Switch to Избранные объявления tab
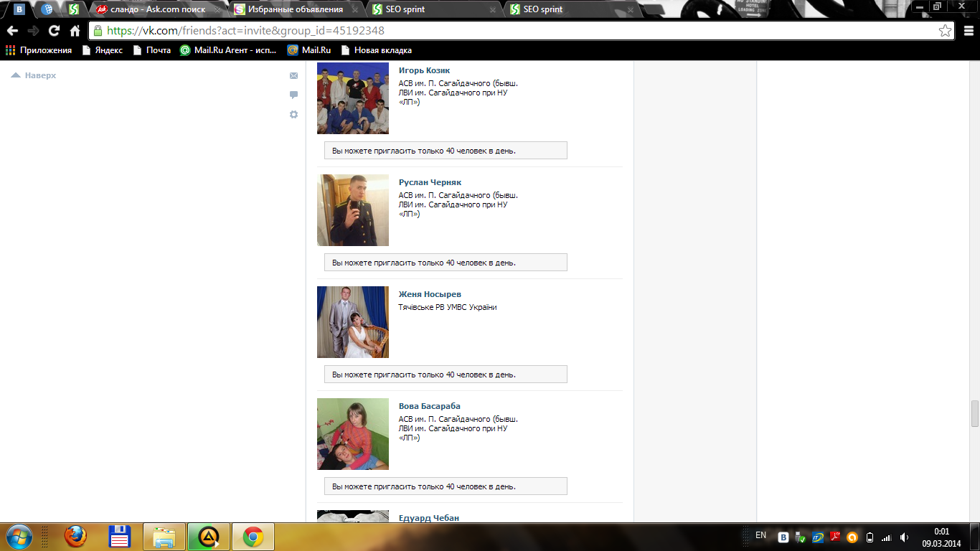 point(295,9)
